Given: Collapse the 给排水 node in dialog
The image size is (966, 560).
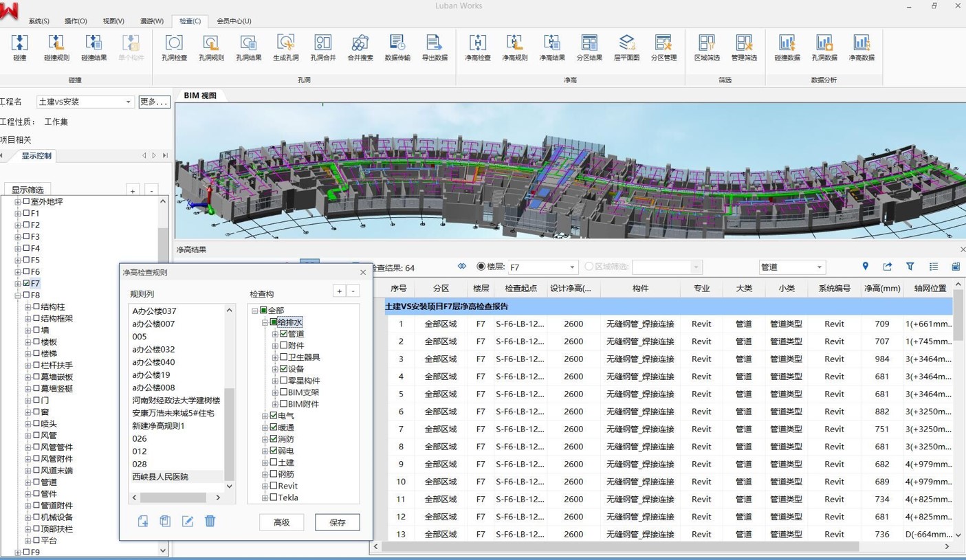Looking at the screenshot, I should (x=265, y=322).
